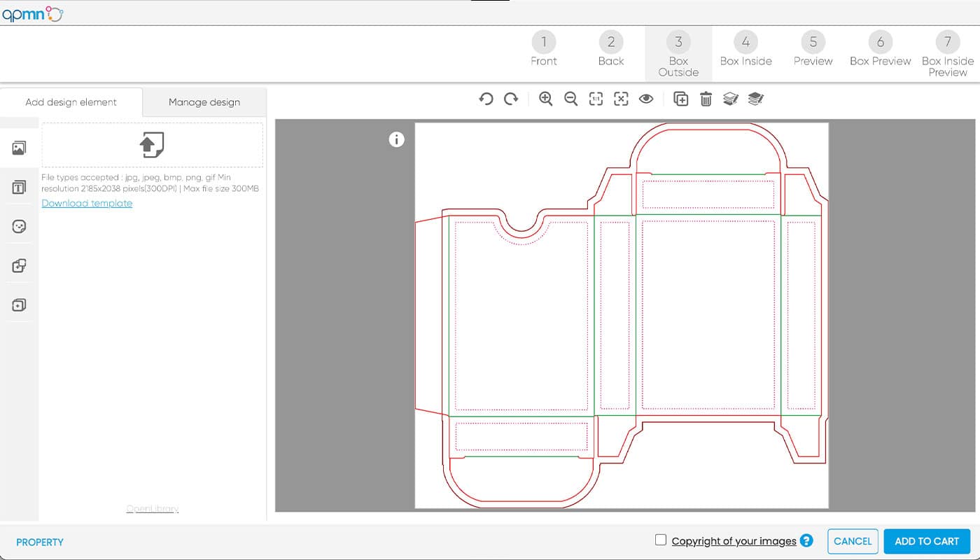
Task: Delete element with trash icon
Action: coord(706,99)
